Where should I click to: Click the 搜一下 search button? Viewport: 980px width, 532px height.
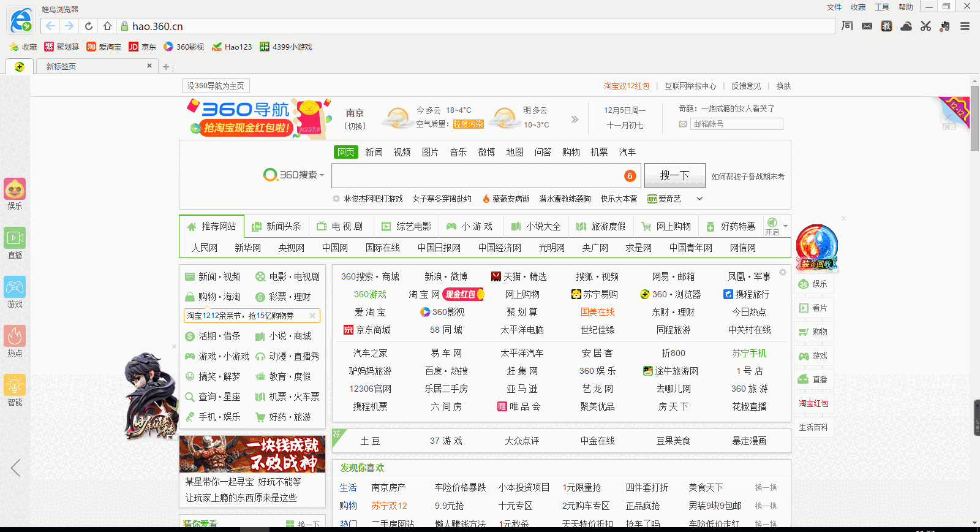click(674, 175)
